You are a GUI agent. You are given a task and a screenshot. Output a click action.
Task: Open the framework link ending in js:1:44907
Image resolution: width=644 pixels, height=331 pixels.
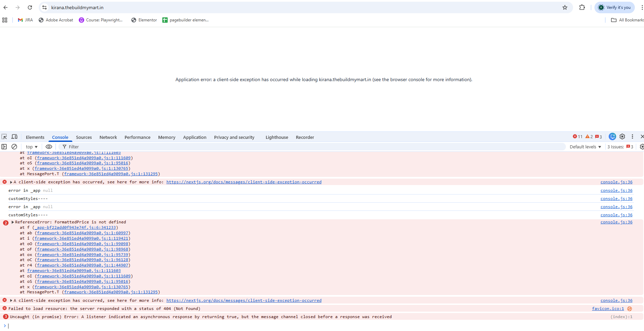[x=83, y=265]
